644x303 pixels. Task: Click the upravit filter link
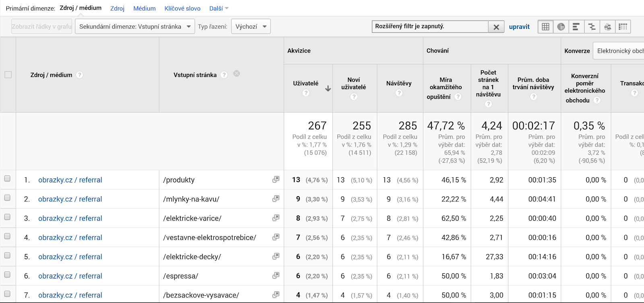coord(519,27)
